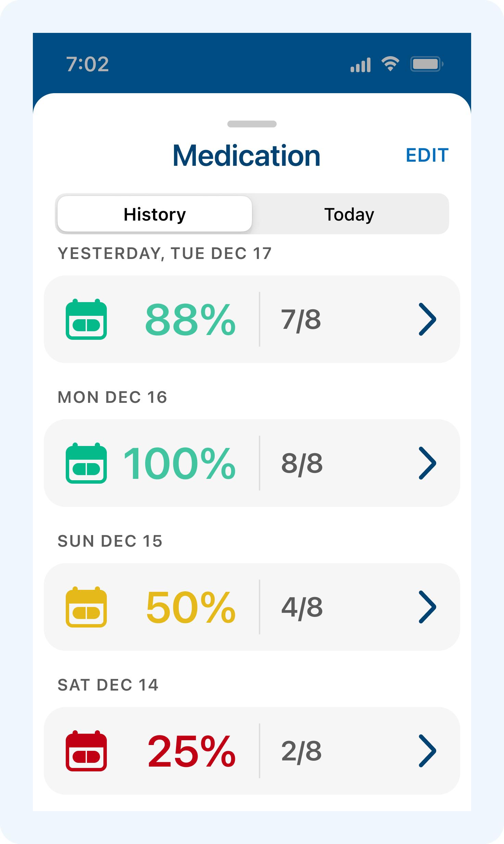Tap the 2/8 doses count
This screenshot has width=504, height=844.
[302, 752]
